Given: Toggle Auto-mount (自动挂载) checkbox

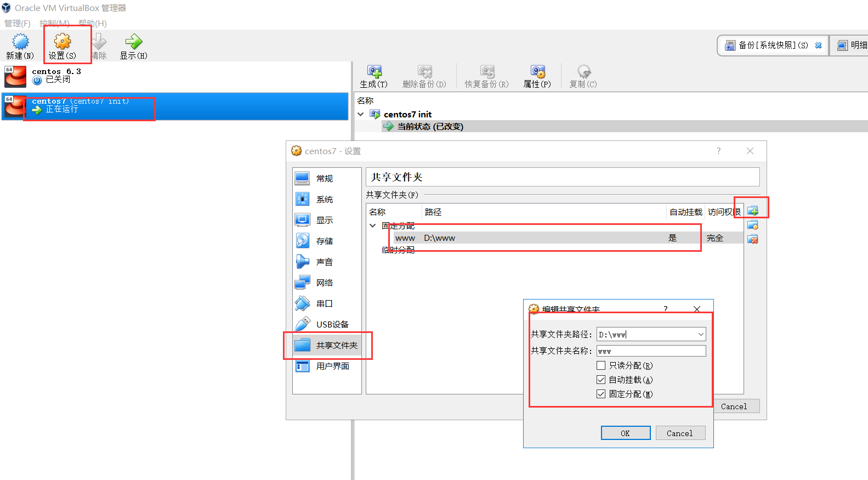Looking at the screenshot, I should click(x=601, y=380).
